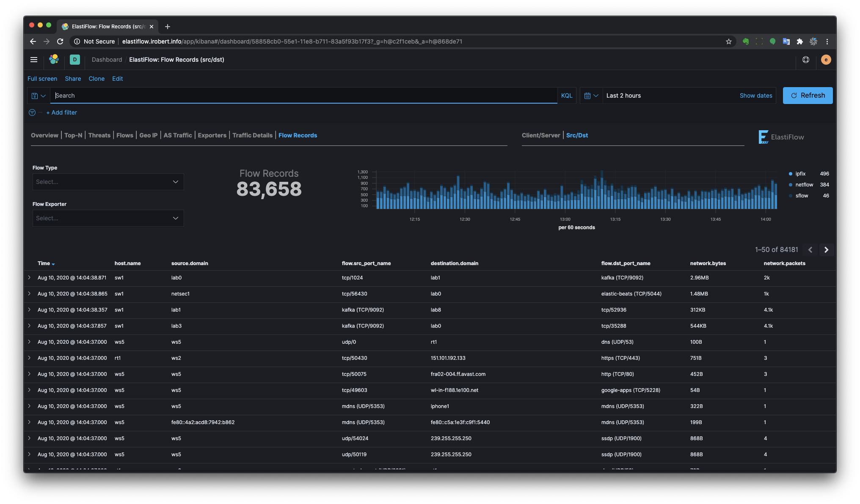Screen dimensions: 860x504
Task: Click the google-apps (TCP/5228) port cell
Action: pos(631,390)
